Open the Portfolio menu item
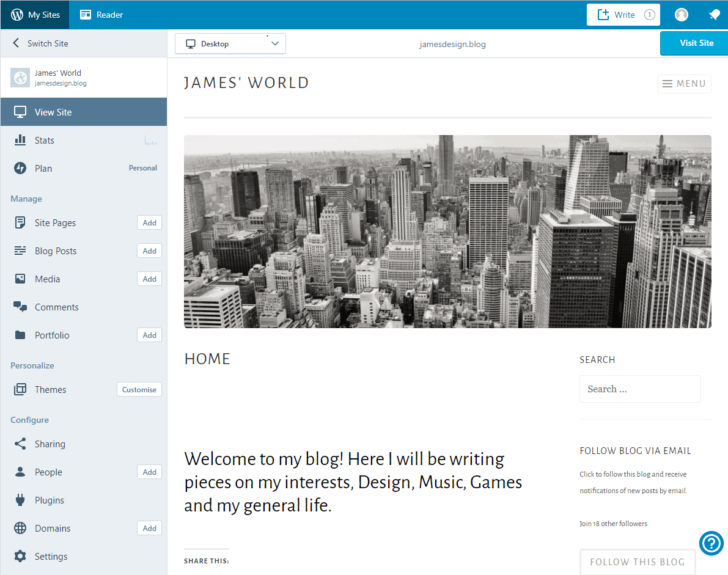Image resolution: width=728 pixels, height=575 pixels. pyautogui.click(x=52, y=335)
